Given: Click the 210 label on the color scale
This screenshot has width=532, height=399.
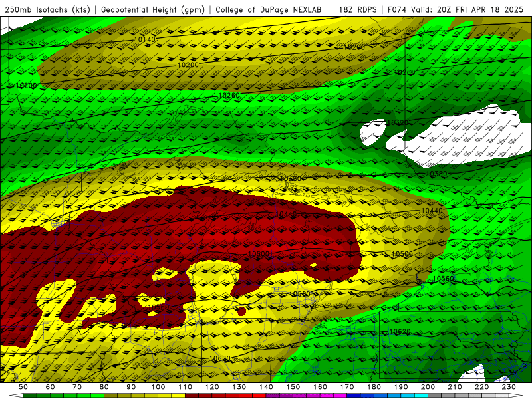Looking at the screenshot, I should (455, 387).
